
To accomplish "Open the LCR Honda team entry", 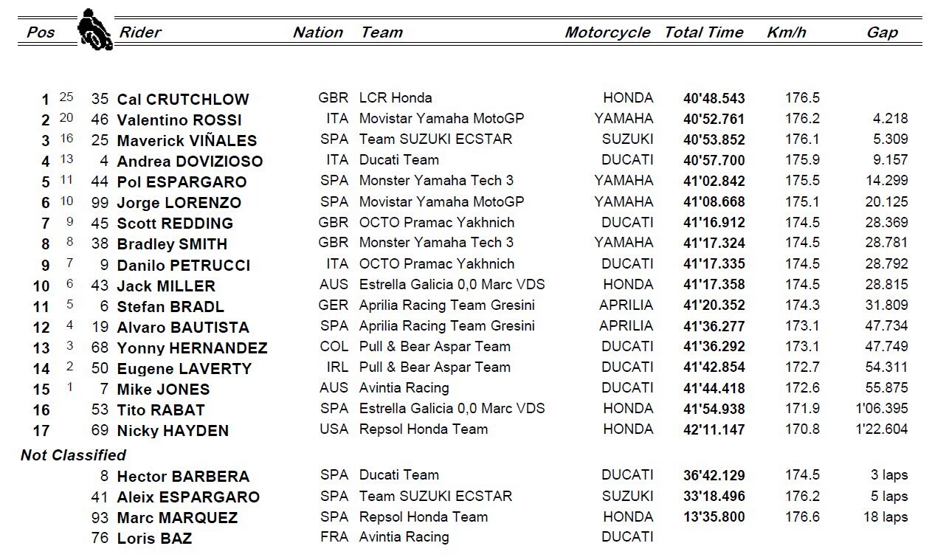I will point(396,98).
